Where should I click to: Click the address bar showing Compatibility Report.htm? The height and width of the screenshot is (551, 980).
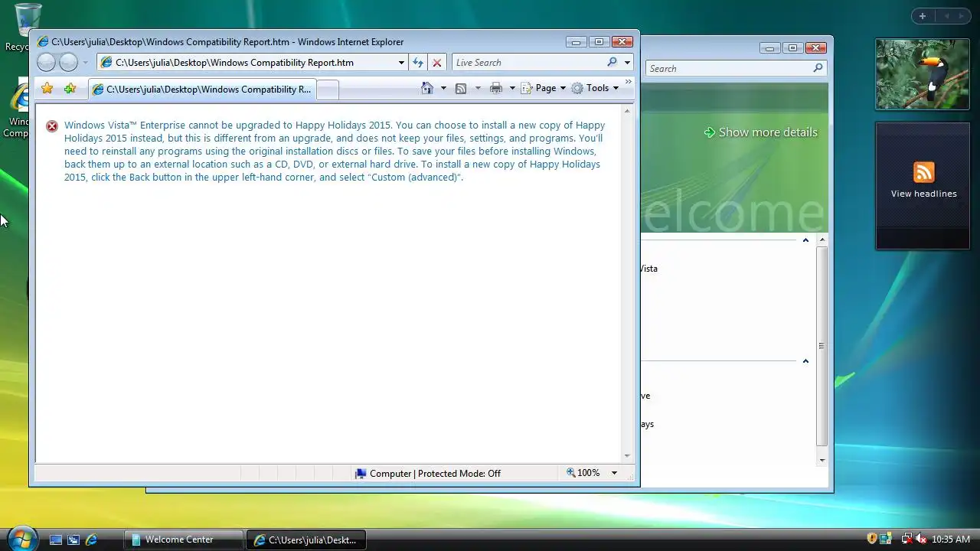tap(247, 63)
